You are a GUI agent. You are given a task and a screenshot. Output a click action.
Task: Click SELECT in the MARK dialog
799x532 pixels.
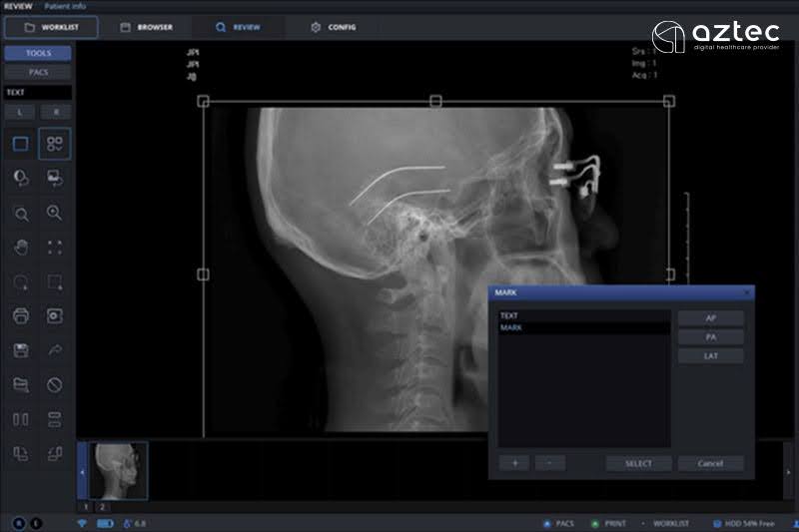[x=638, y=463]
